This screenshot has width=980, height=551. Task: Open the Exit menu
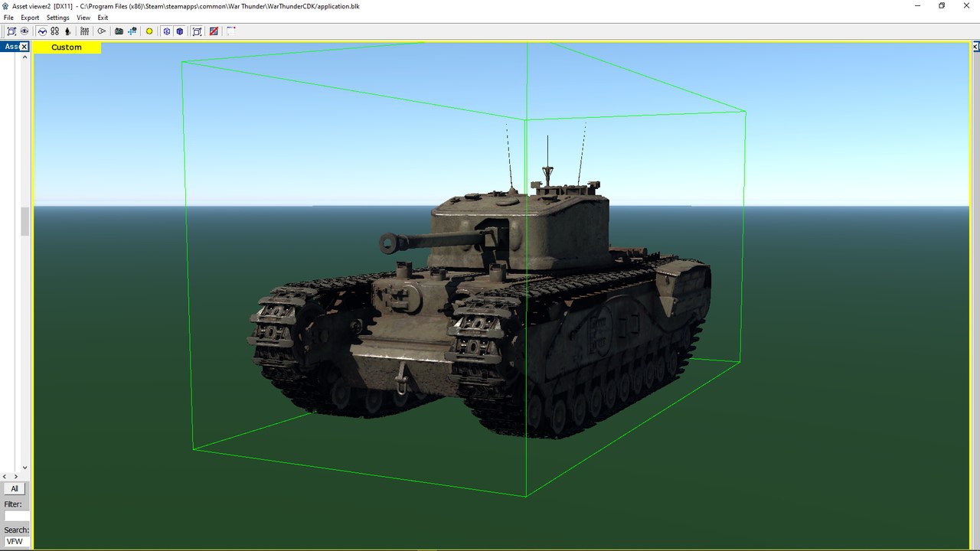point(103,18)
